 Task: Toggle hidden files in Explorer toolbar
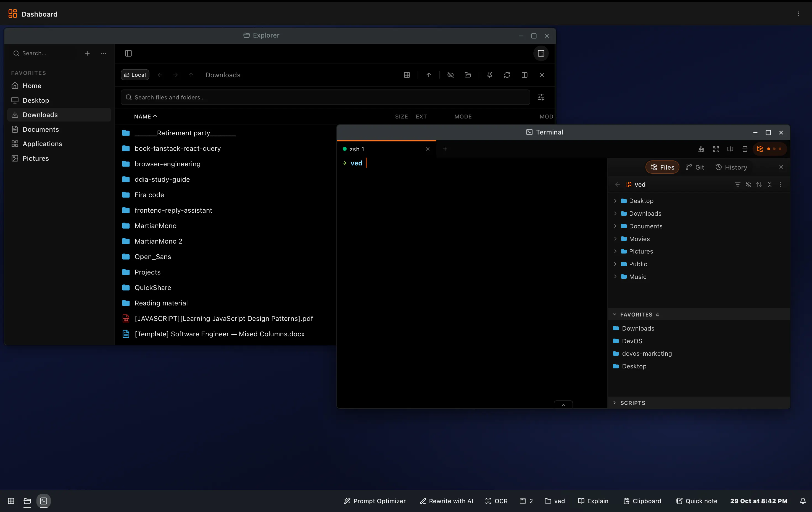click(450, 75)
